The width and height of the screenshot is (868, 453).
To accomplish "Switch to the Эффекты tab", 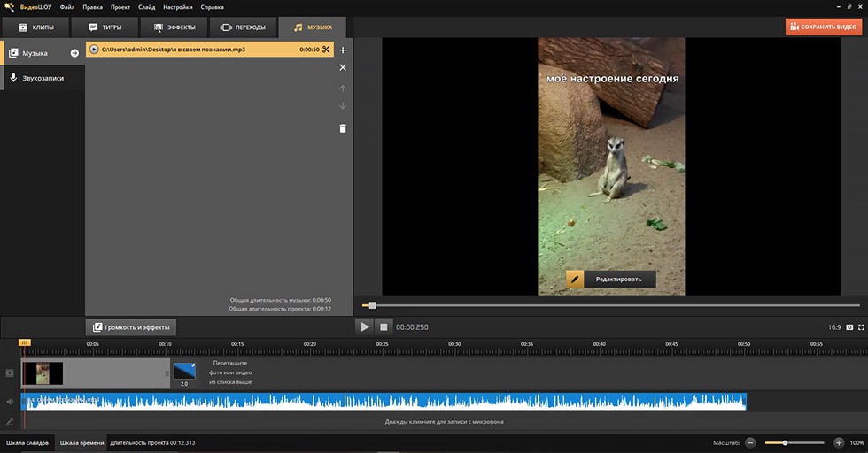I will [x=174, y=27].
